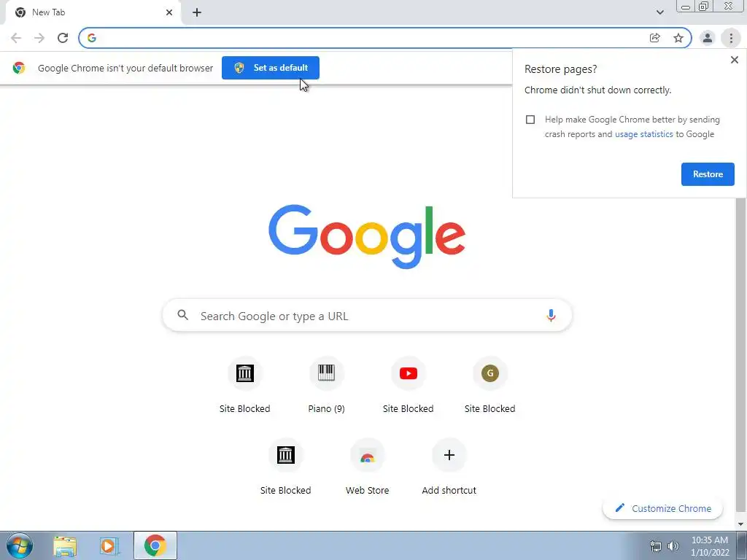This screenshot has width=747, height=560.
Task: Expand the tab search dropdown arrow
Action: coord(659,12)
